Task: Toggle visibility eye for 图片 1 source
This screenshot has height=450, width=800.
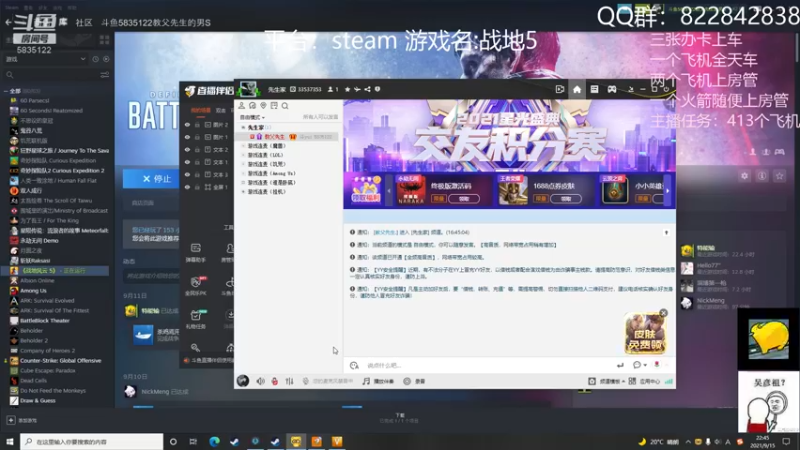Action: tap(187, 137)
